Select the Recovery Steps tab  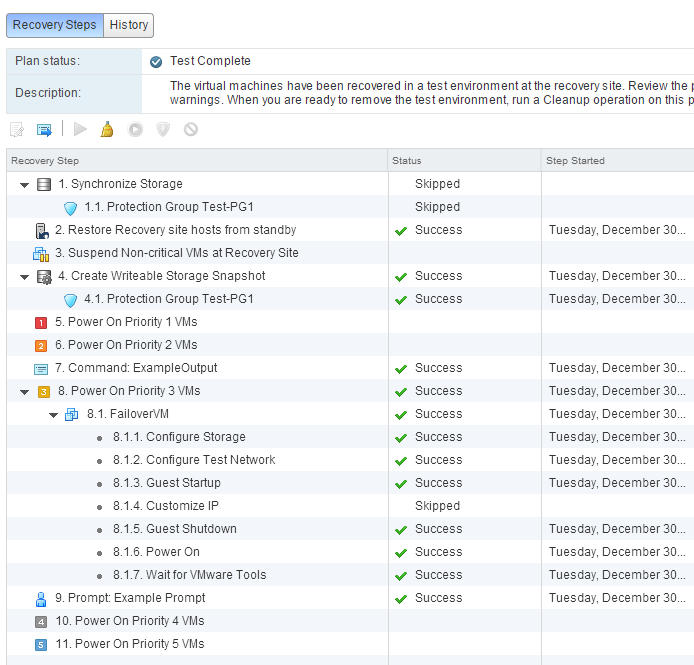(55, 25)
